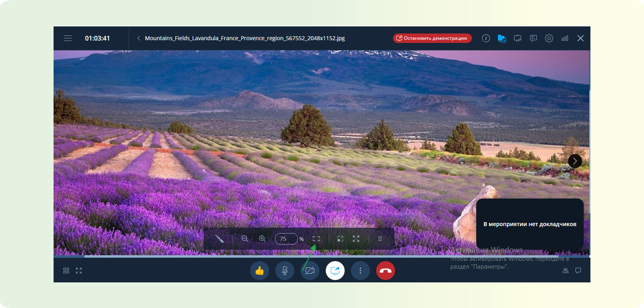Show connection quality signal bars
This screenshot has width=644, height=308.
click(565, 38)
